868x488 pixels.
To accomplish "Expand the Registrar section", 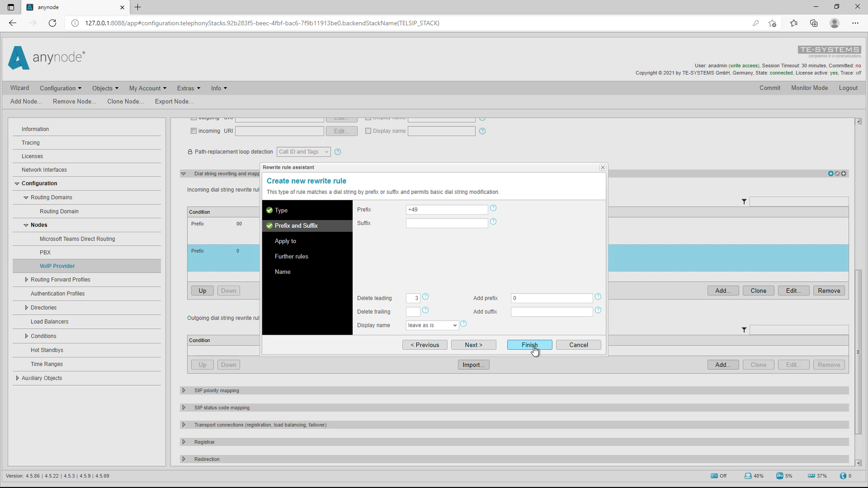I will click(184, 442).
